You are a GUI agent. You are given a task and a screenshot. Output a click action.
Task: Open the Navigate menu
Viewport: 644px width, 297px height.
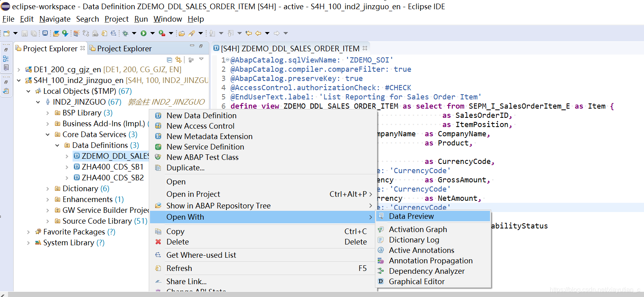coord(55,19)
